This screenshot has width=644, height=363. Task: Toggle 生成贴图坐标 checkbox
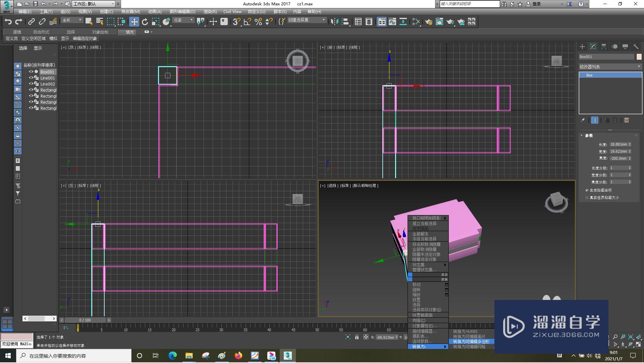coord(587,190)
